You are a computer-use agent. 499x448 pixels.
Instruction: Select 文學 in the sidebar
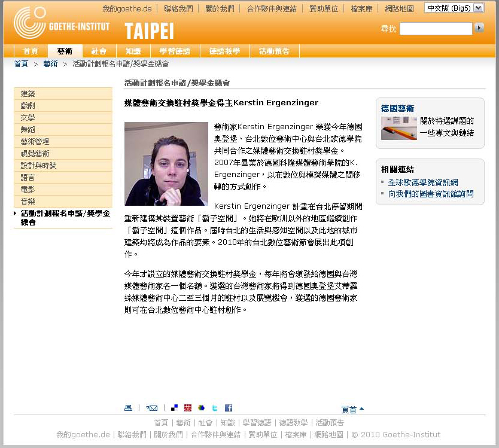coord(63,118)
